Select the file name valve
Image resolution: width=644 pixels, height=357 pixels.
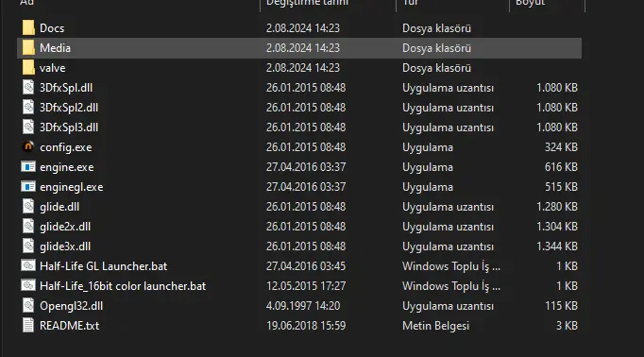53,68
